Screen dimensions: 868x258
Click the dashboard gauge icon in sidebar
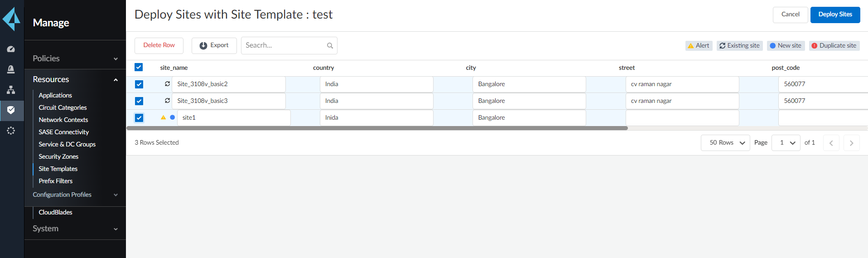tap(11, 49)
